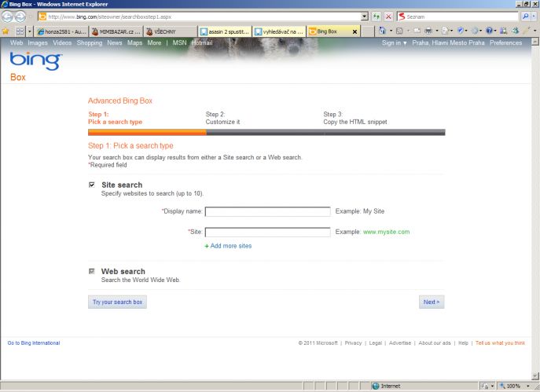Open News in the Bing header
Screen dimensions: 540x392
[115, 42]
